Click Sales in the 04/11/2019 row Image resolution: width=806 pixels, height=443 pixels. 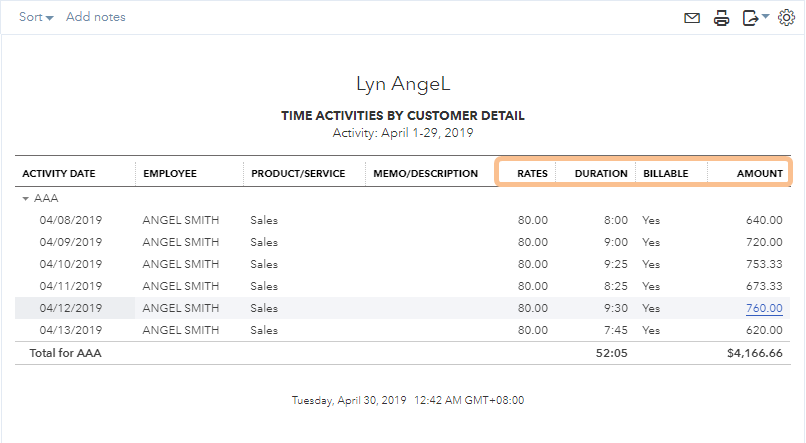coord(264,286)
